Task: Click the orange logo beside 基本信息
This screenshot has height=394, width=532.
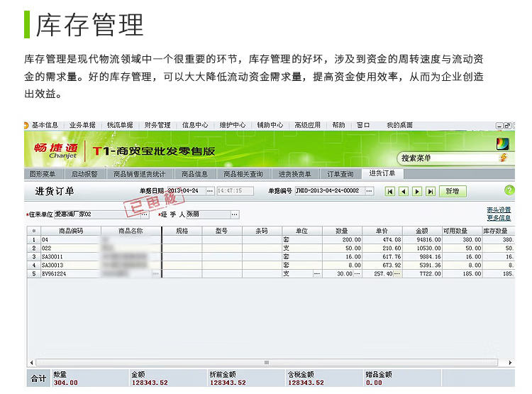Action: [26, 126]
